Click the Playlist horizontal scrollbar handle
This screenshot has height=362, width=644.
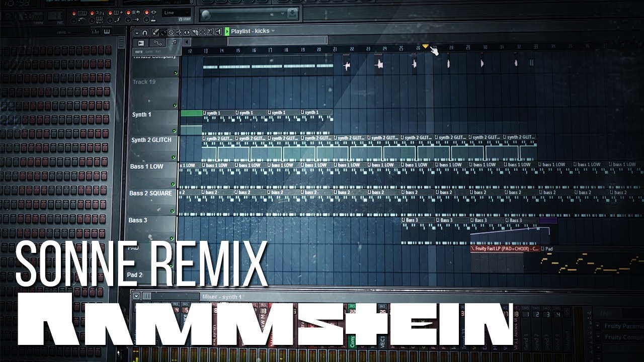pyautogui.click(x=277, y=41)
